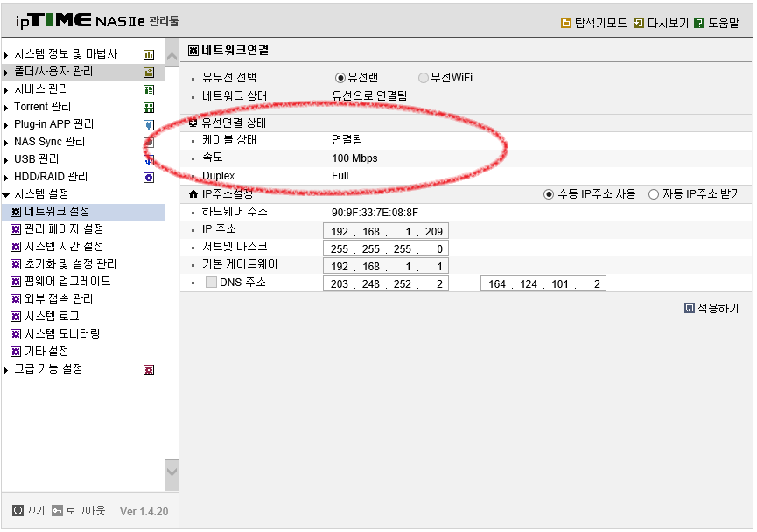Open 펌웨어 업그레이드 page
The height and width of the screenshot is (532, 757).
(x=67, y=282)
